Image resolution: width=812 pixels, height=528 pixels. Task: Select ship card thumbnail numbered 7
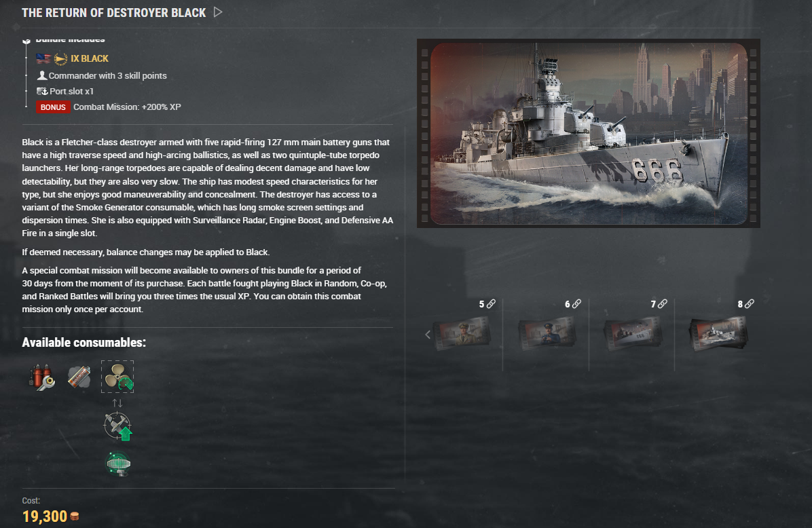tap(633, 335)
